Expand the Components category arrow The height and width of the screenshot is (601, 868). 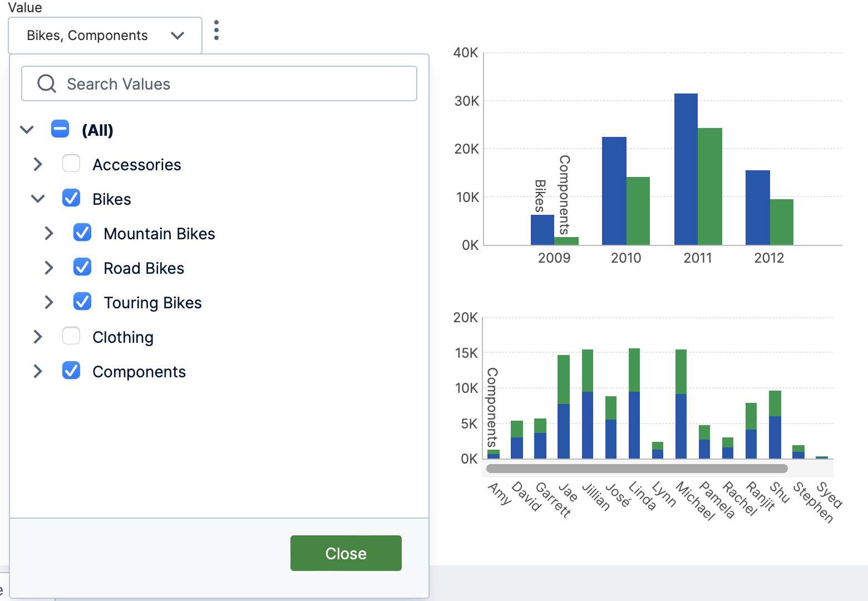(x=38, y=371)
